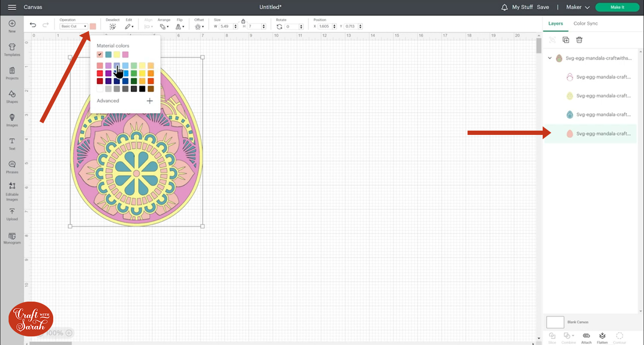Click Save in the header

coord(543,7)
